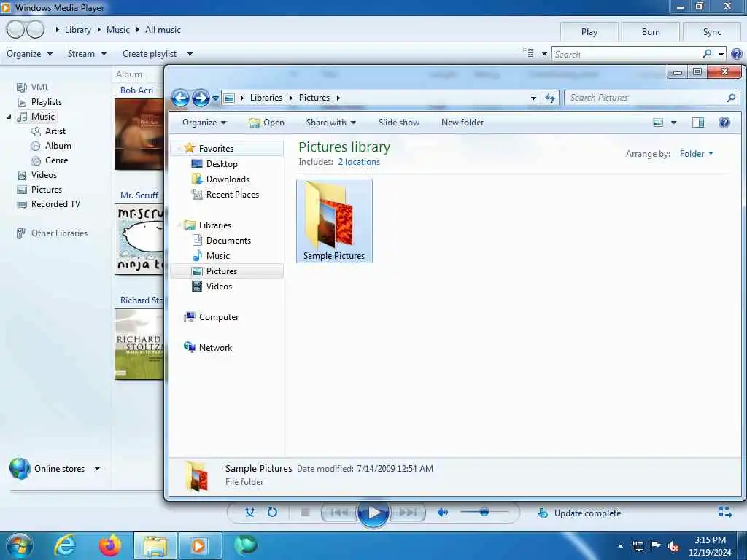Viewport: 747px width, 560px height.
Task: Skip to the next track button
Action: 408,513
